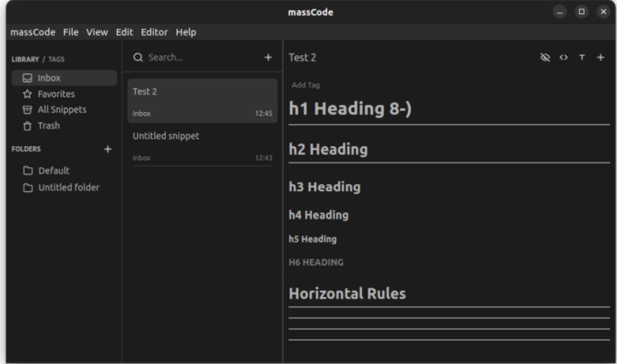Add a new folder with the plus icon

[x=108, y=149]
